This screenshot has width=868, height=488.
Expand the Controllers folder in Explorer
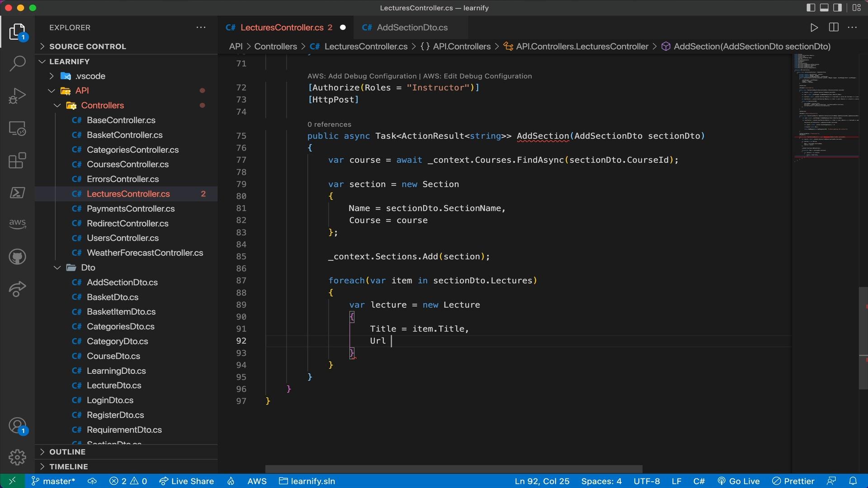coord(103,105)
